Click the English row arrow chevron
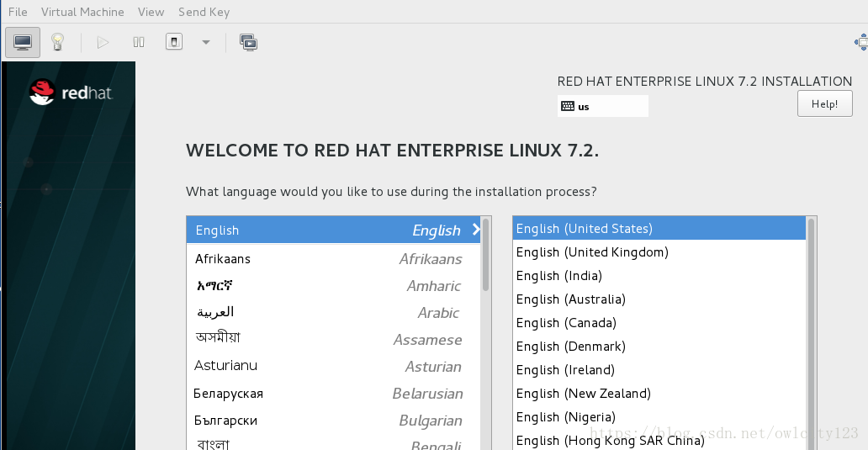The image size is (868, 450). [475, 230]
